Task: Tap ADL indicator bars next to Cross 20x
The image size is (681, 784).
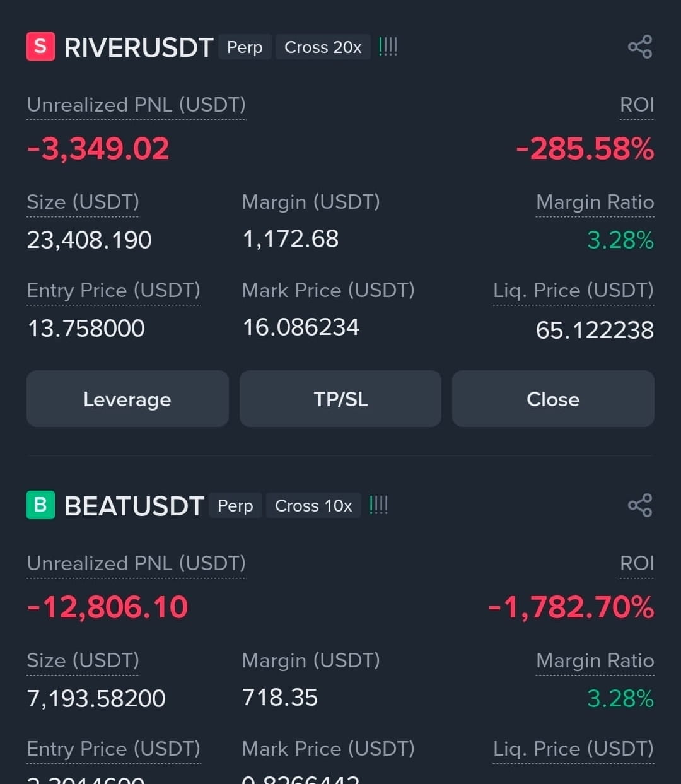Action: (x=388, y=47)
